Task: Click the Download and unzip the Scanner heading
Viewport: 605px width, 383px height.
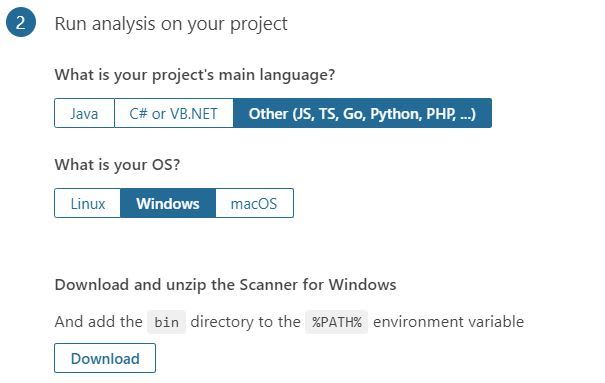Action: (225, 285)
